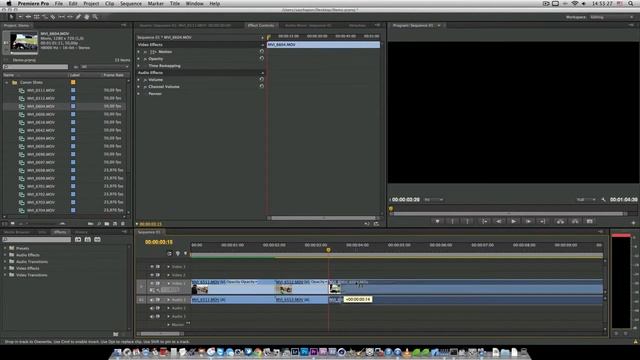Expand the Video 3 track
The width and height of the screenshot is (640, 360).
[x=169, y=267]
